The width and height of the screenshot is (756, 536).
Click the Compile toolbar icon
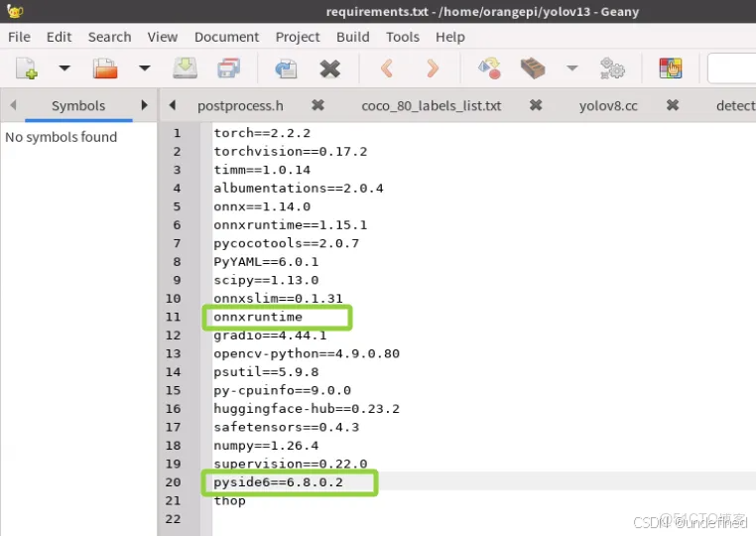point(489,68)
